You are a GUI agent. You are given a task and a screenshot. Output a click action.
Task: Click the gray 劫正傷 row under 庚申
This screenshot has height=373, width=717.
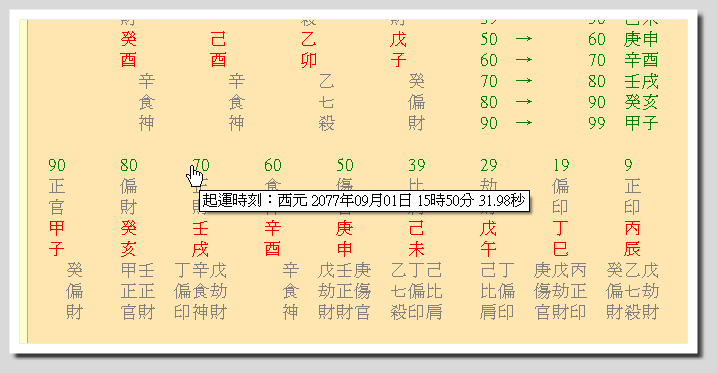344,291
